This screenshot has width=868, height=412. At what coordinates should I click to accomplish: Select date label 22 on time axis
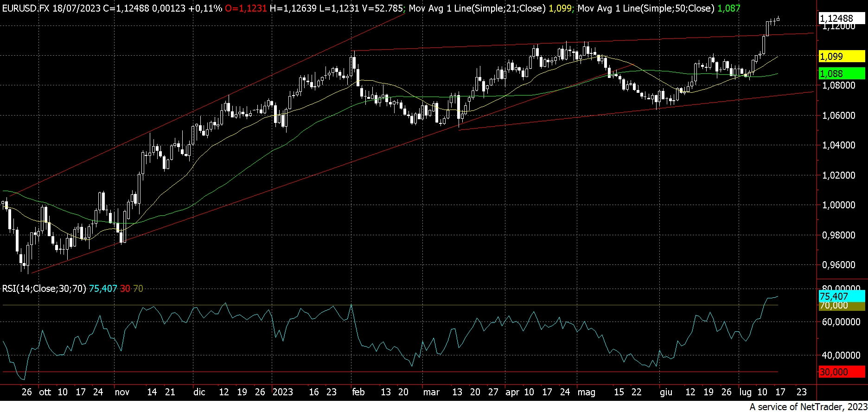(637, 392)
